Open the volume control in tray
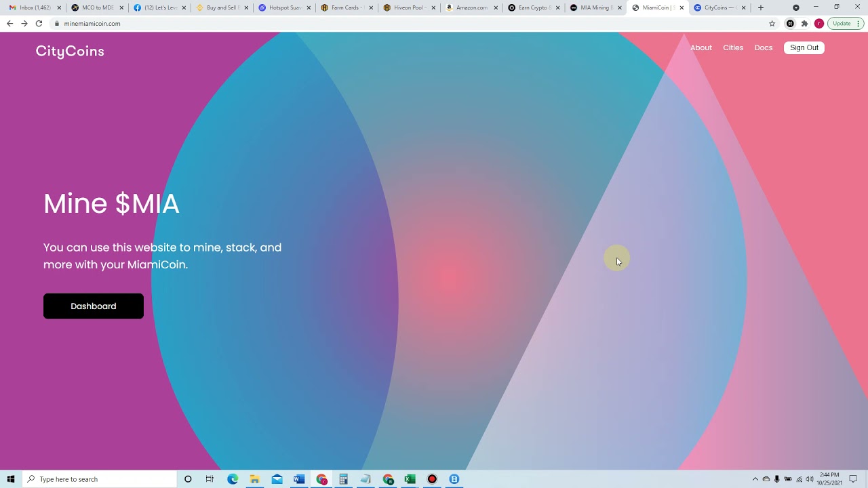This screenshot has width=868, height=488. pyautogui.click(x=810, y=479)
